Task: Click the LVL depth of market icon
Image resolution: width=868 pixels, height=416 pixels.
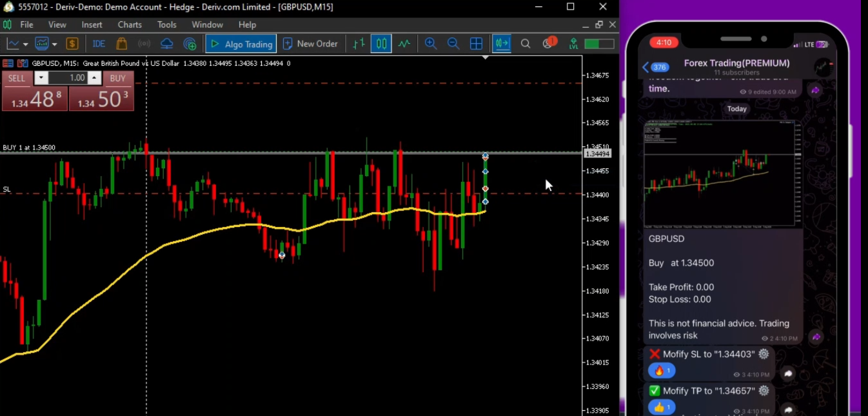Action: click(573, 44)
